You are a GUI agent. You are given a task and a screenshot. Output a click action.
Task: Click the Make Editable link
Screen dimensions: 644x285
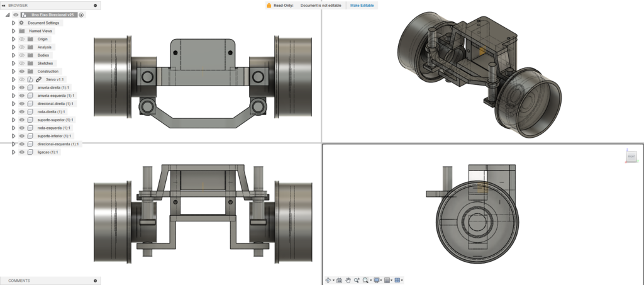coord(363,5)
